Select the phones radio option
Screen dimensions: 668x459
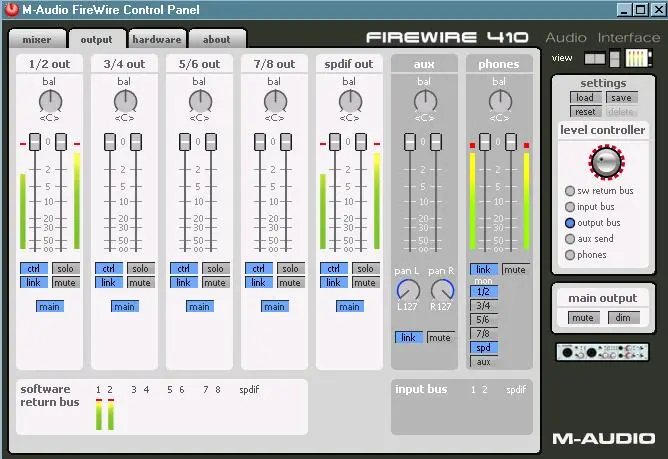coord(570,255)
